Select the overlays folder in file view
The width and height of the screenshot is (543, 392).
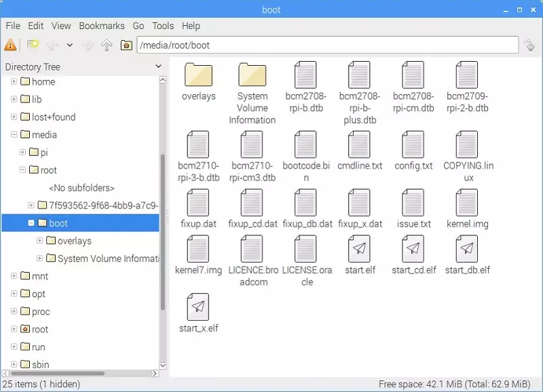(198, 75)
